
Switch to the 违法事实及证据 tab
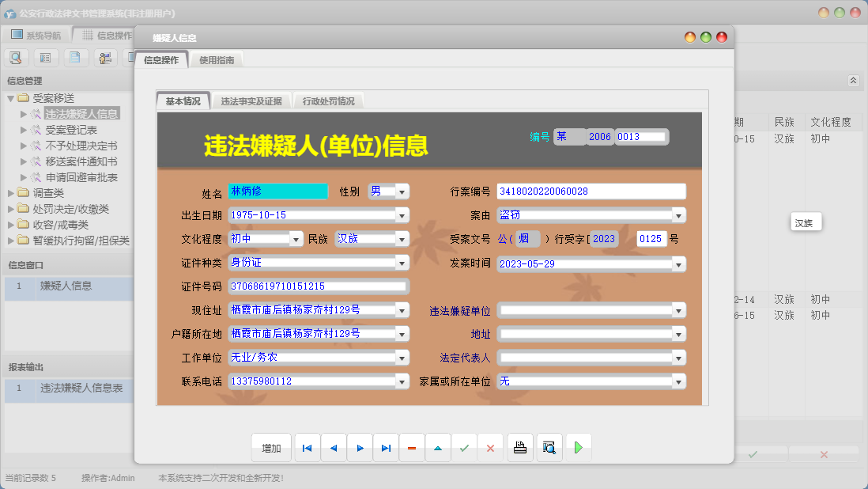tap(251, 101)
